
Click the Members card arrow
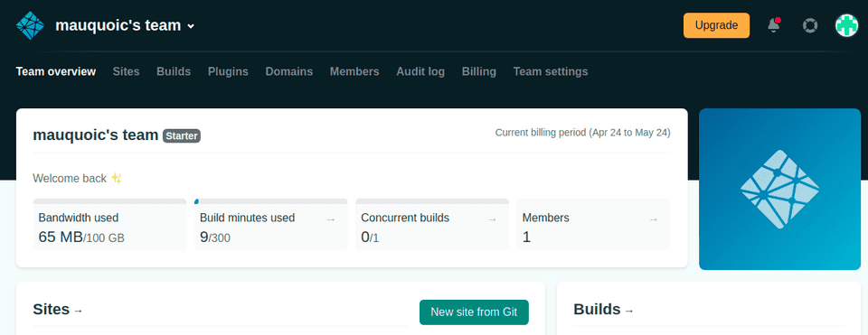[653, 219]
